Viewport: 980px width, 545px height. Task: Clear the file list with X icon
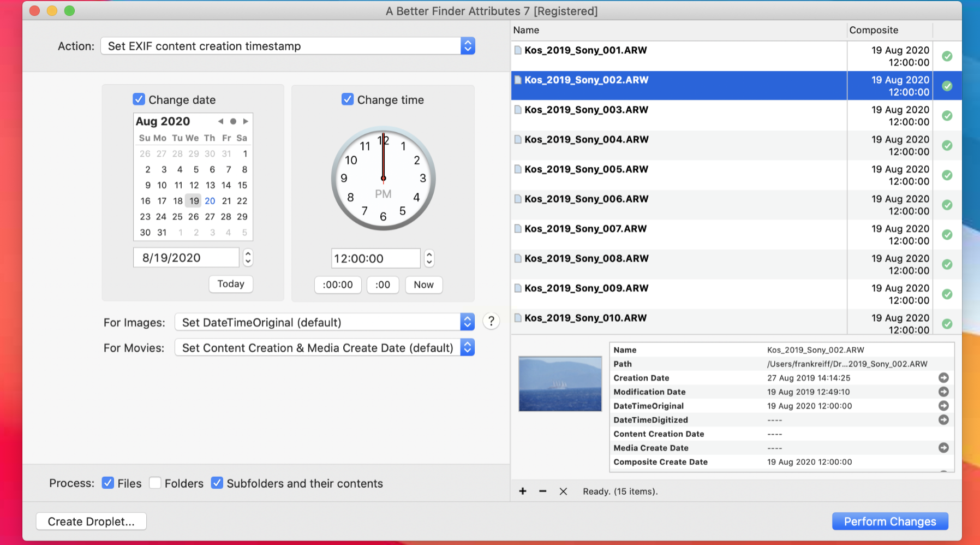point(563,491)
